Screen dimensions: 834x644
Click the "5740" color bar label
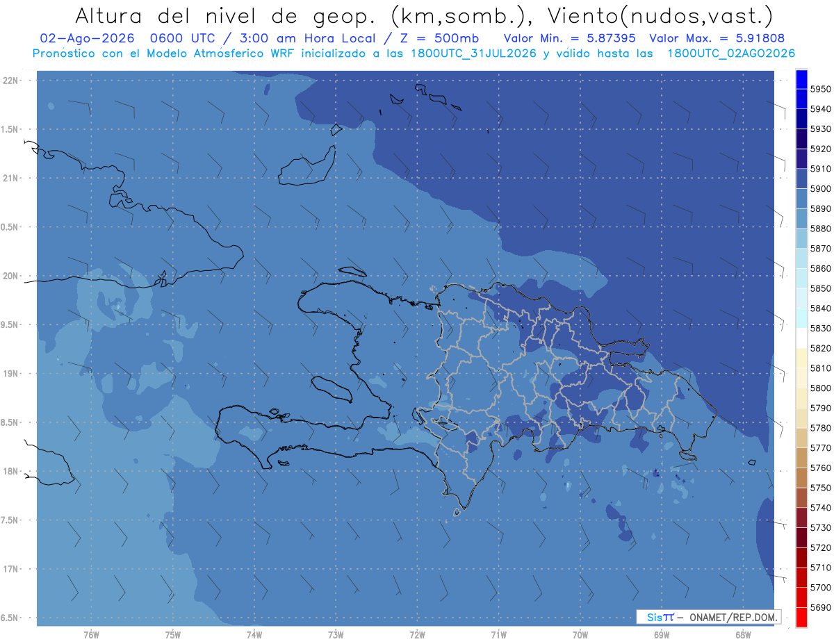(x=821, y=508)
